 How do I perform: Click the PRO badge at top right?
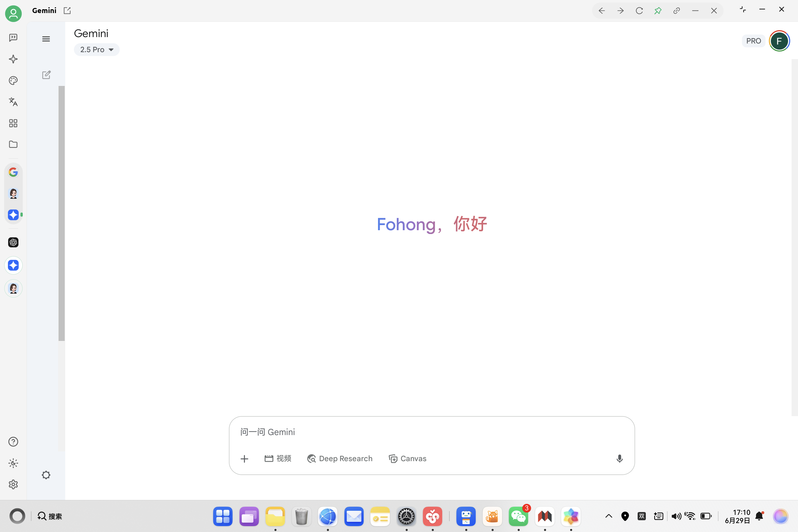754,41
